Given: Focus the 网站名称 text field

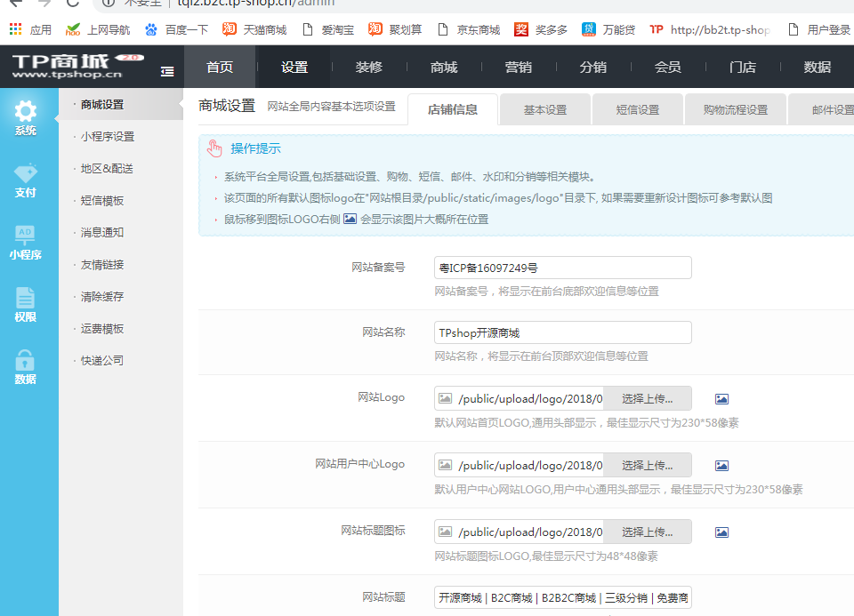Looking at the screenshot, I should pyautogui.click(x=562, y=332).
